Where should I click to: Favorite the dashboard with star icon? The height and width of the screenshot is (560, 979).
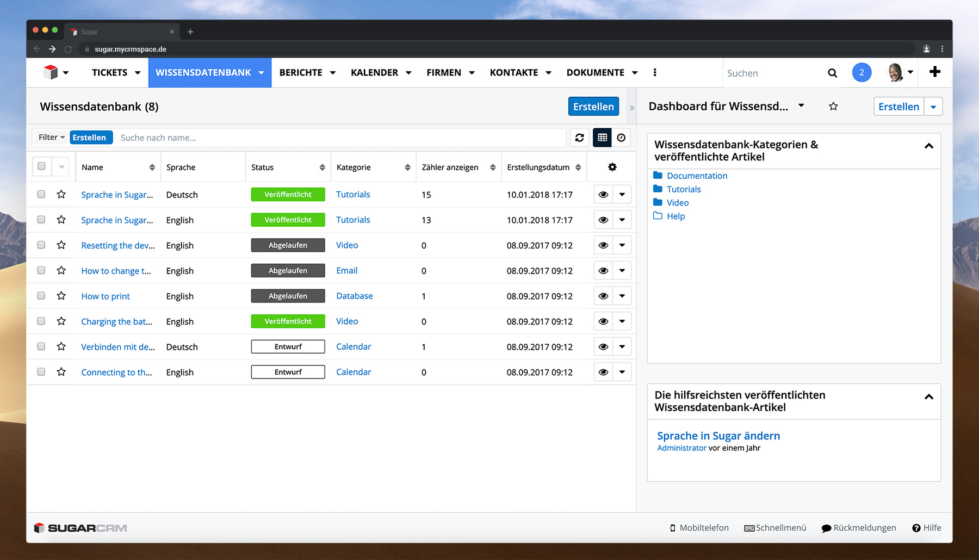point(833,107)
